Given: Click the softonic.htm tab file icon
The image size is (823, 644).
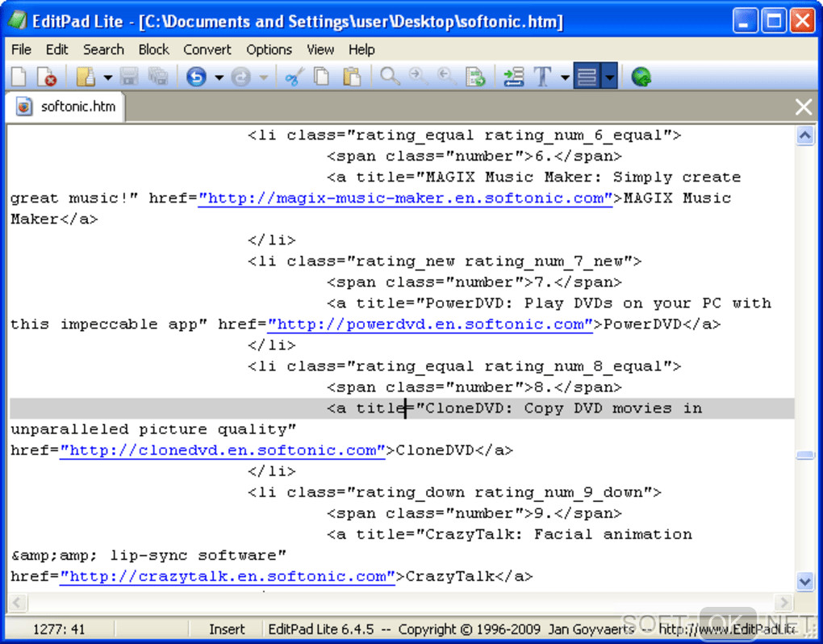Looking at the screenshot, I should click(x=24, y=107).
